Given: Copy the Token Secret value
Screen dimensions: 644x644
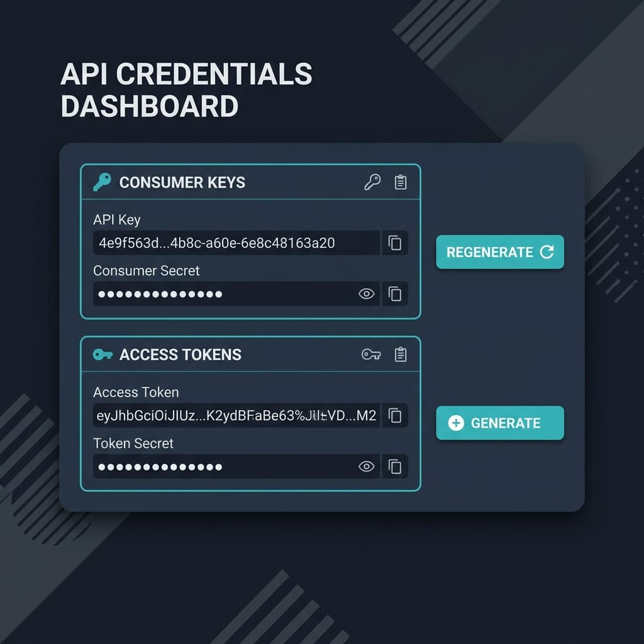Looking at the screenshot, I should pyautogui.click(x=395, y=466).
